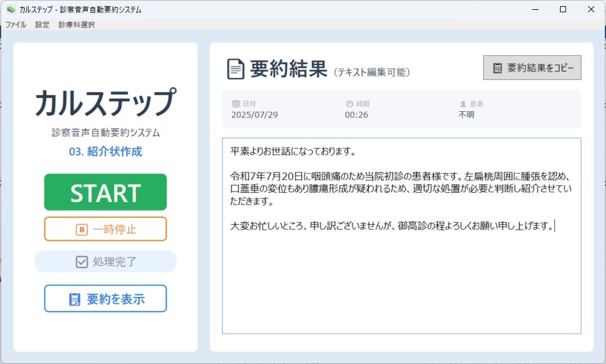Click the clock icon next to 時刻
This screenshot has width=606, height=364.
(x=350, y=104)
